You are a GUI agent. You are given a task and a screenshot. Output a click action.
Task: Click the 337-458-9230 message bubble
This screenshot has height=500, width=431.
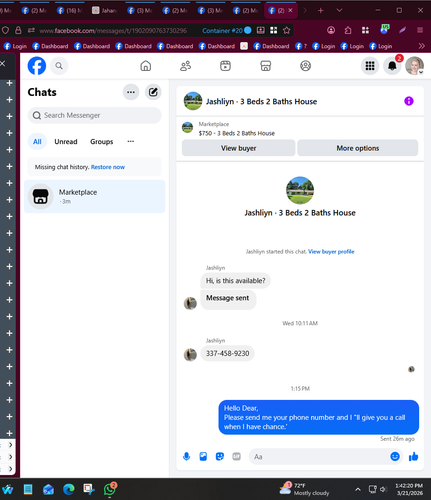tap(227, 353)
